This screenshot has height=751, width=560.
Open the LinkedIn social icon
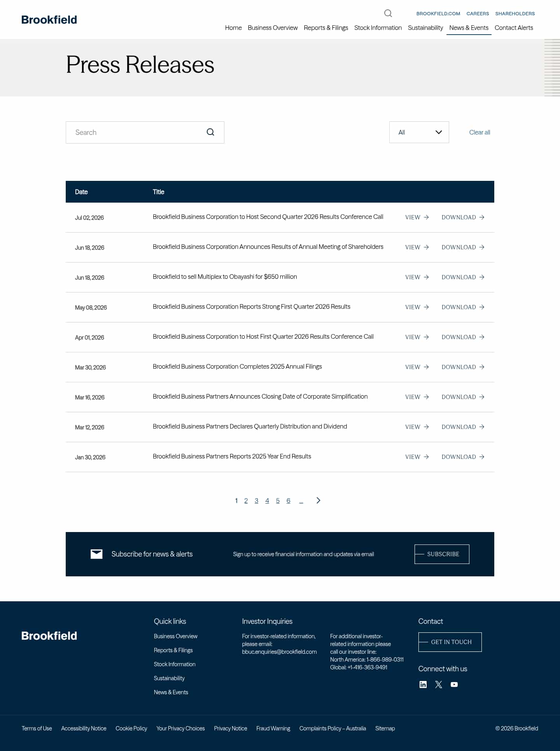pos(423,684)
